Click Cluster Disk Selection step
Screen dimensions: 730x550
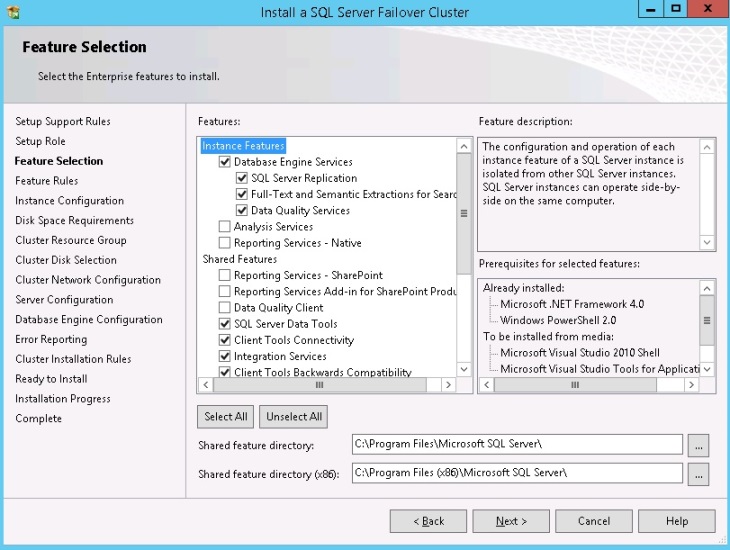click(66, 260)
